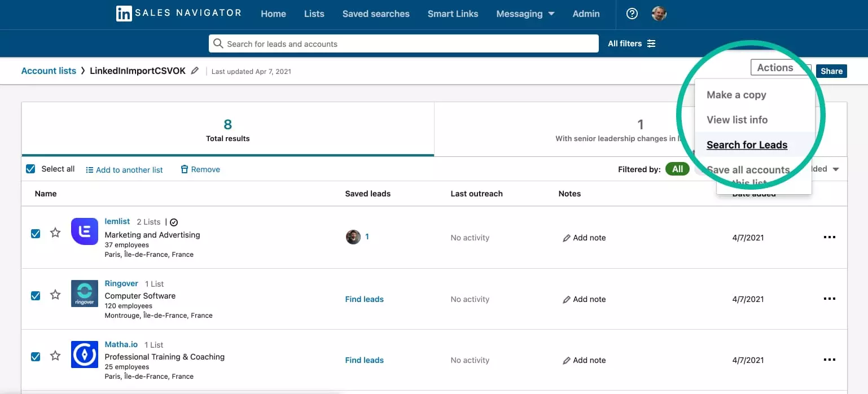Uncheck the Ringover row checkbox

point(36,296)
